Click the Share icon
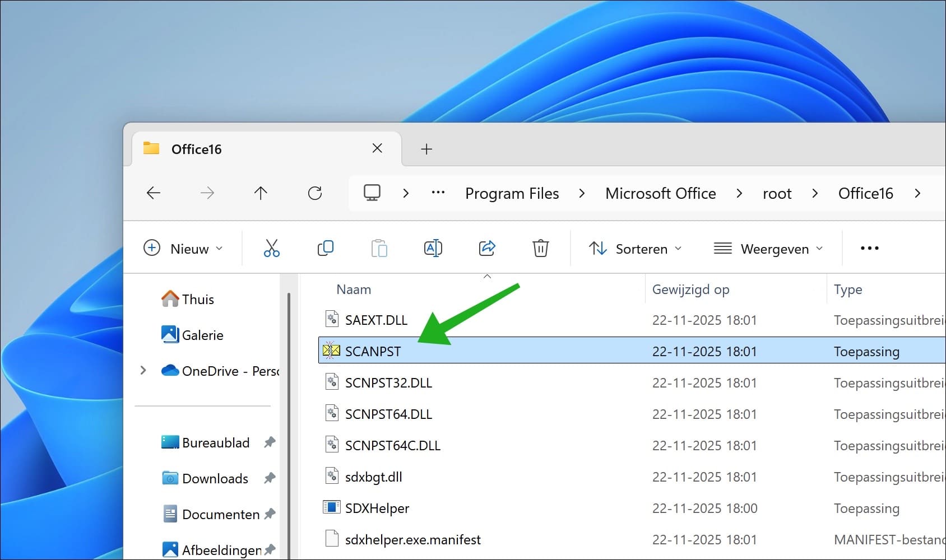 point(487,248)
